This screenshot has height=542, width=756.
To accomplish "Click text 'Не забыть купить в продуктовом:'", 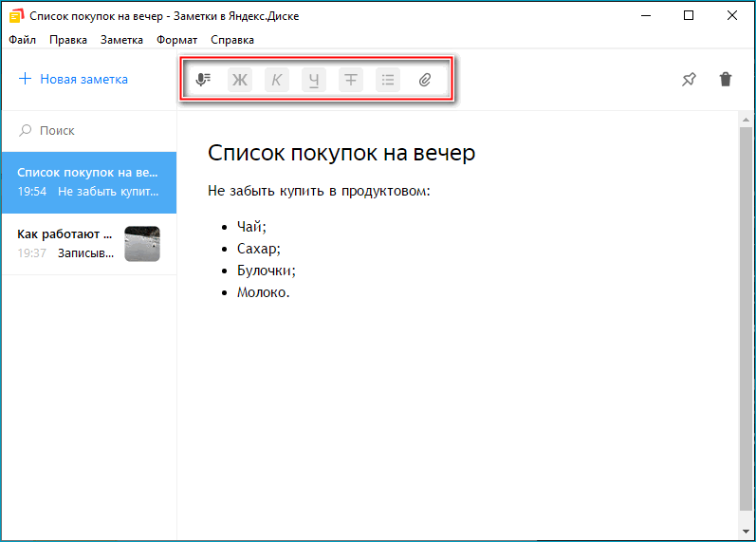I will [x=319, y=191].
